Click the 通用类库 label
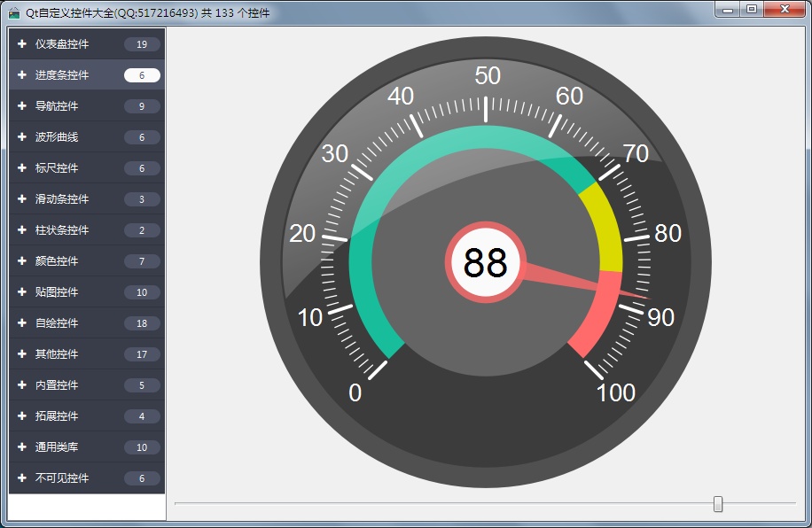The height and width of the screenshot is (528, 812). (57, 447)
